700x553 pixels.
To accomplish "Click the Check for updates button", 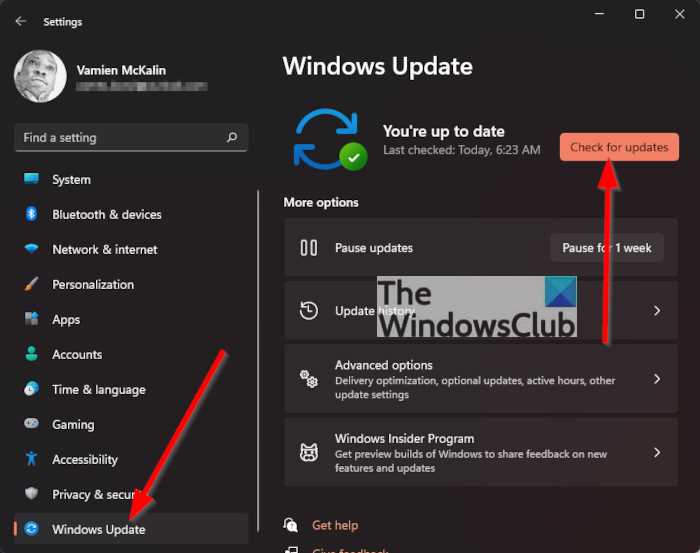I will pos(619,147).
